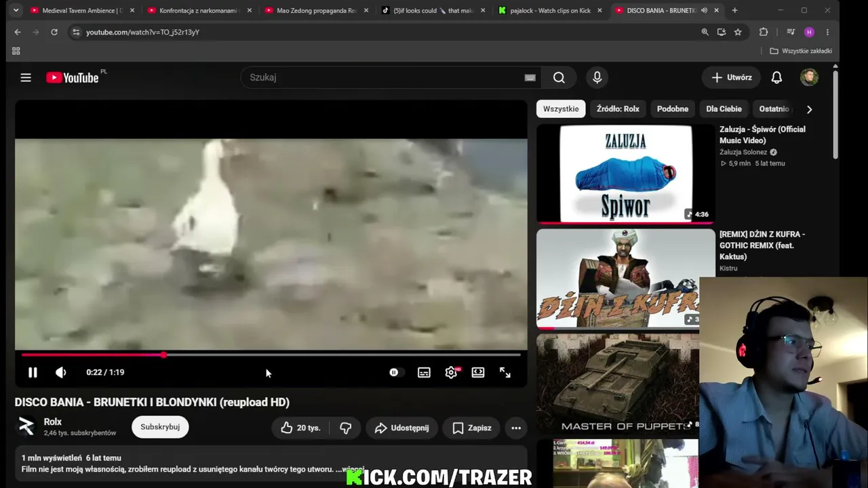Open the Chrome profile avatar
Viewport: 868px width, 488px height.
point(809,32)
